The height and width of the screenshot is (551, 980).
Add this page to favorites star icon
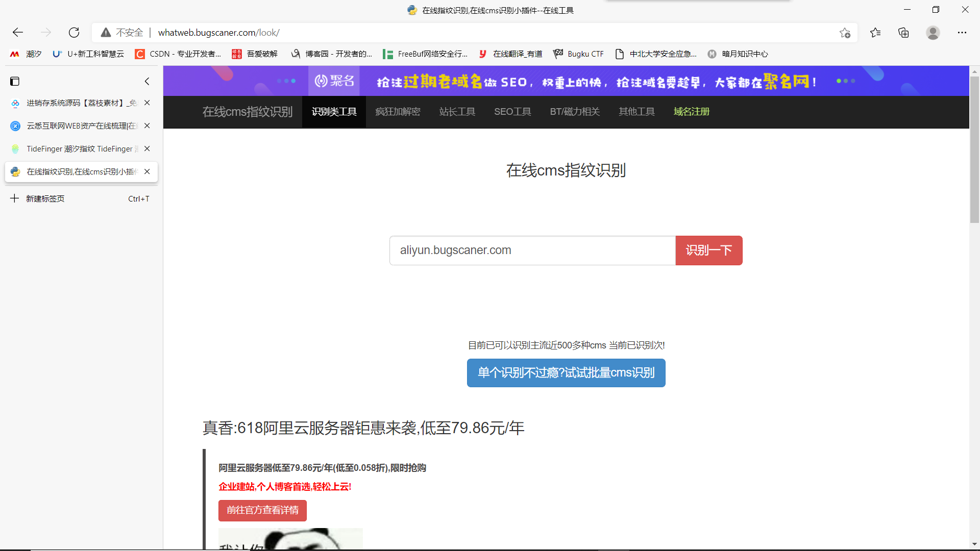(845, 33)
